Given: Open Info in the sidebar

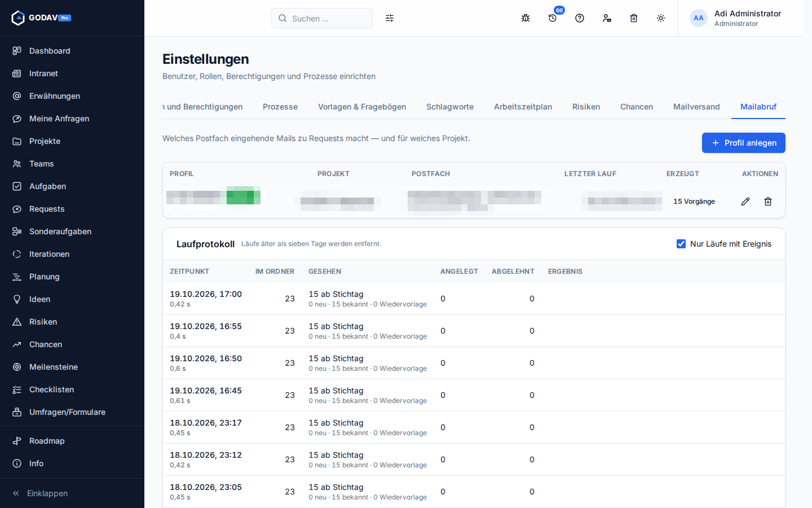Looking at the screenshot, I should click(x=72, y=463).
